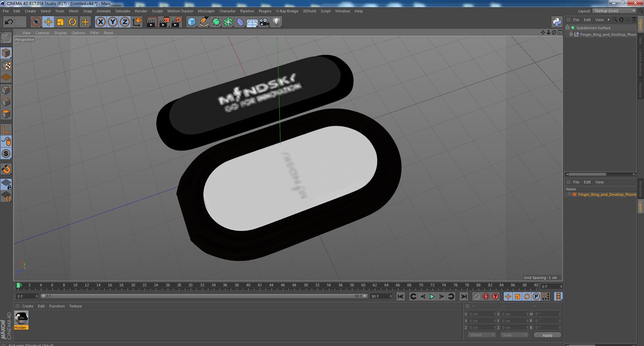This screenshot has height=346, width=644.
Task: Select Edges mode icon
Action: [x=6, y=102]
